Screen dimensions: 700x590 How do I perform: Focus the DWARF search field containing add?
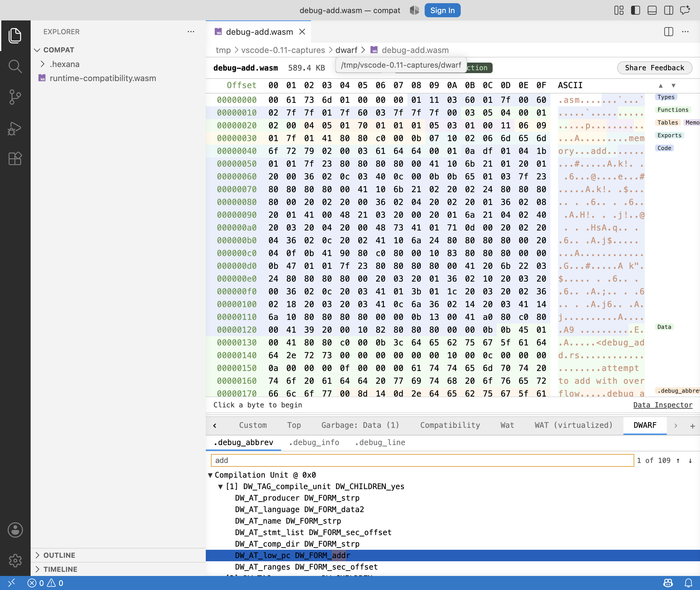(422, 460)
